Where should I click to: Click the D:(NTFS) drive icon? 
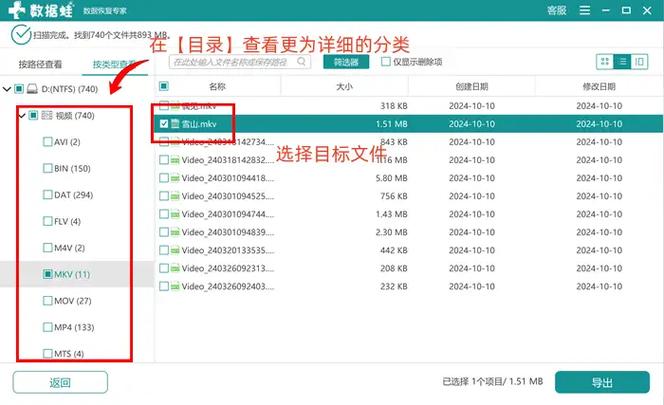[32, 89]
